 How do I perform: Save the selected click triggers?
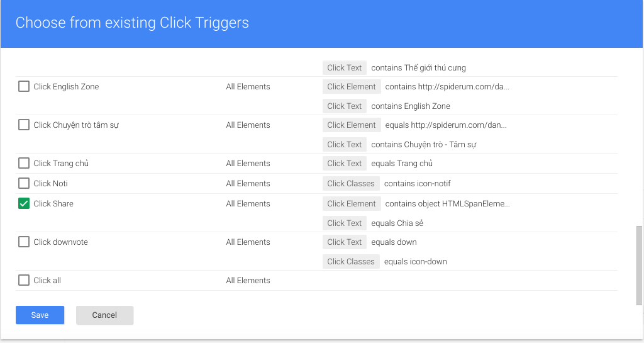40,315
